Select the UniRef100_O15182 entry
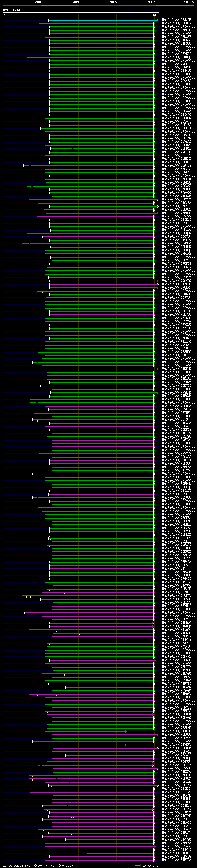Screen dimensions: 197x868 pos(177,125)
